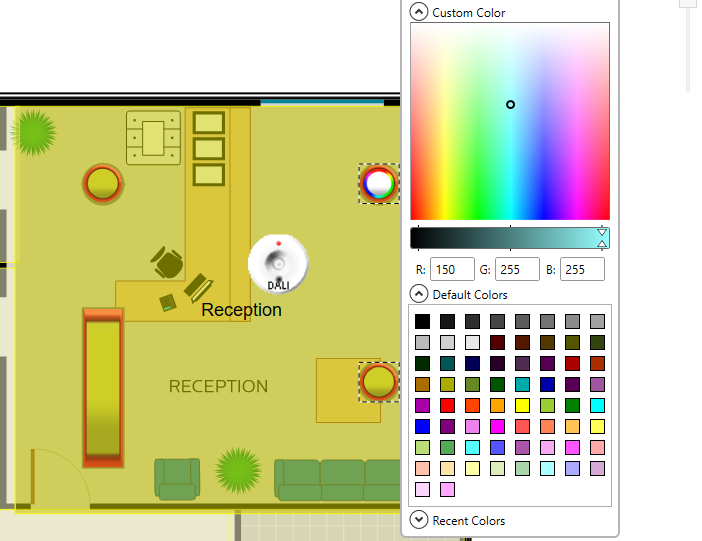
Task: Click the top-left potted plant
Action: tap(33, 133)
